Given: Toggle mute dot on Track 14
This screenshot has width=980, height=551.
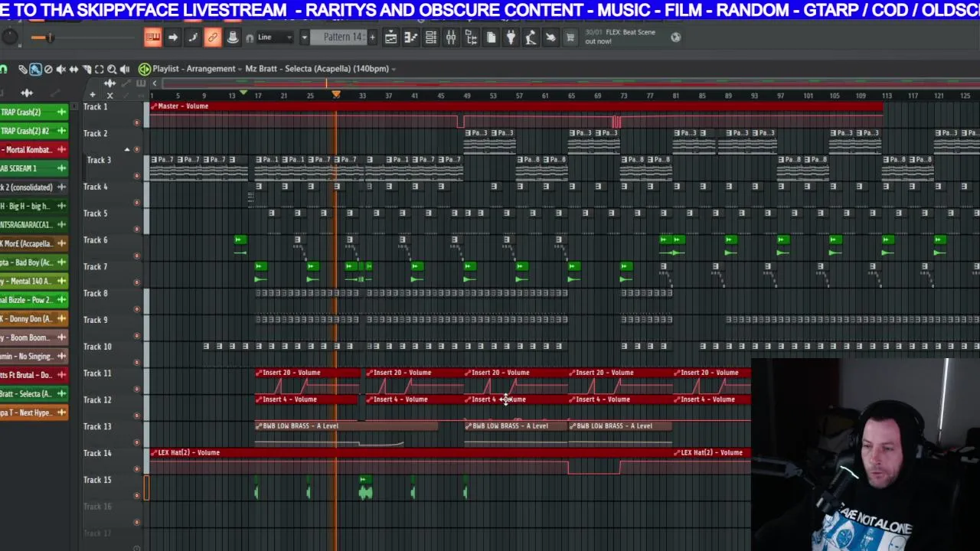Looking at the screenshot, I should (x=137, y=468).
